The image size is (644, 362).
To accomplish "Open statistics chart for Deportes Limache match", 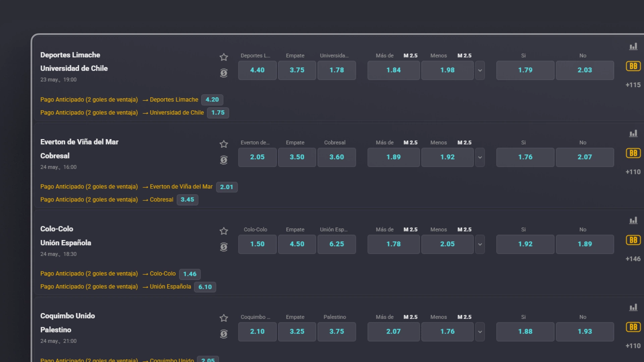I will tap(633, 47).
